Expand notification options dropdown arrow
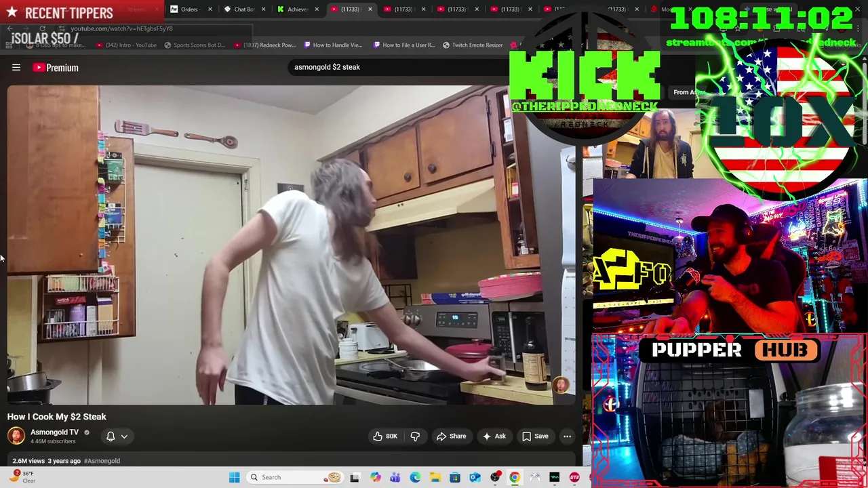Image resolution: width=868 pixels, height=488 pixels. (124, 436)
